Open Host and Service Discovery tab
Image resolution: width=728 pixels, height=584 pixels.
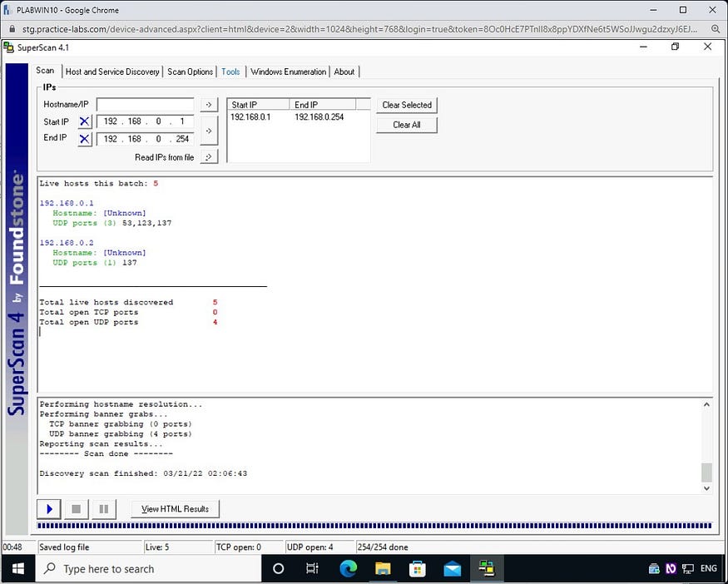coord(112,72)
